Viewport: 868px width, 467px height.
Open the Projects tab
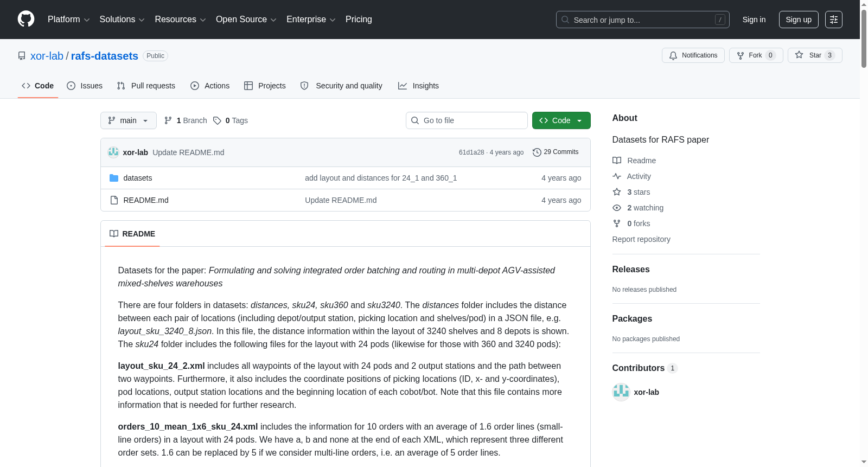click(x=265, y=86)
